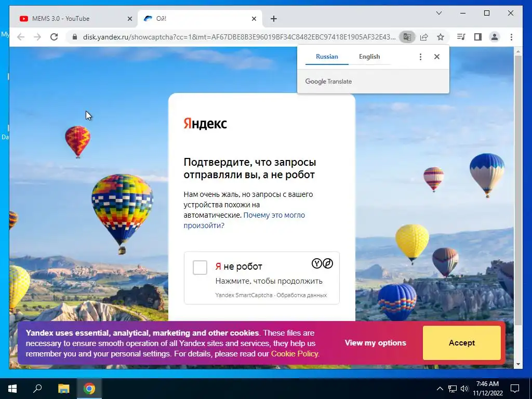Toggle the Chrome side panel icon

(478, 37)
